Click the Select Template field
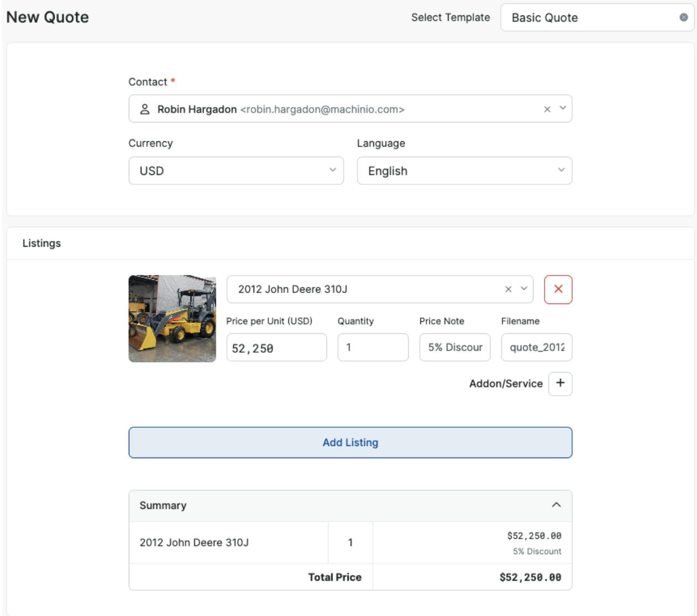The width and height of the screenshot is (697, 616). click(591, 18)
